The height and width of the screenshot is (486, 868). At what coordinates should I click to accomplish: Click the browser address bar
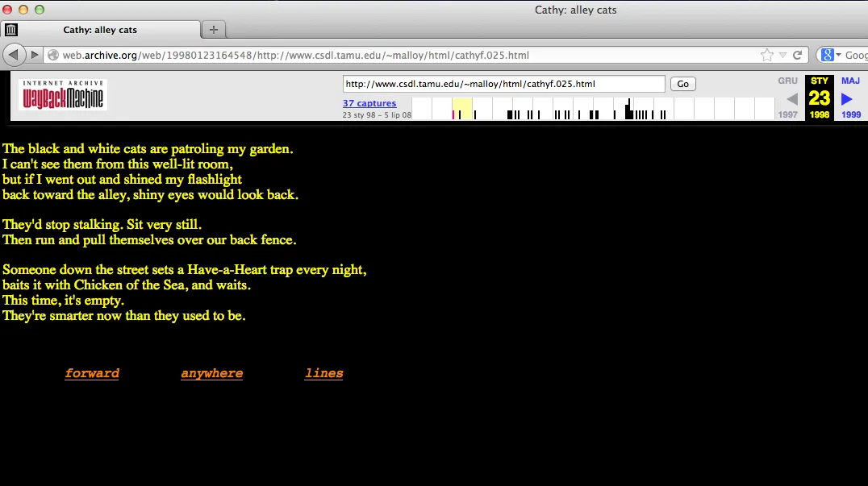(x=403, y=55)
